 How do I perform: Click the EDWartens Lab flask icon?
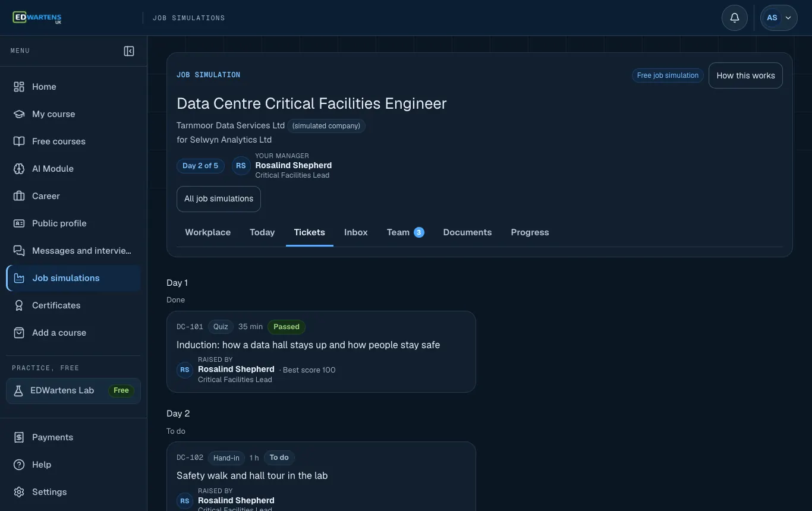pos(18,391)
